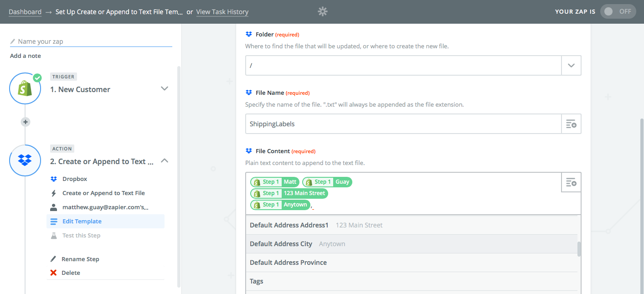Image resolution: width=644 pixels, height=294 pixels.
Task: Select the Dropbox action step icon
Action: (x=25, y=160)
